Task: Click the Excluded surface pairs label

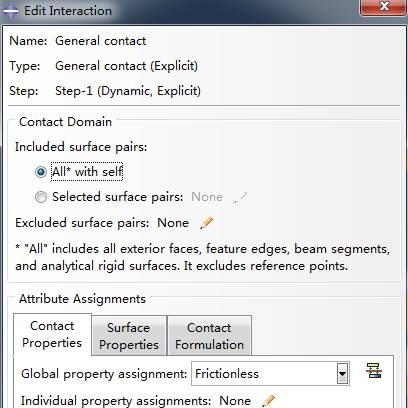Action: point(82,223)
